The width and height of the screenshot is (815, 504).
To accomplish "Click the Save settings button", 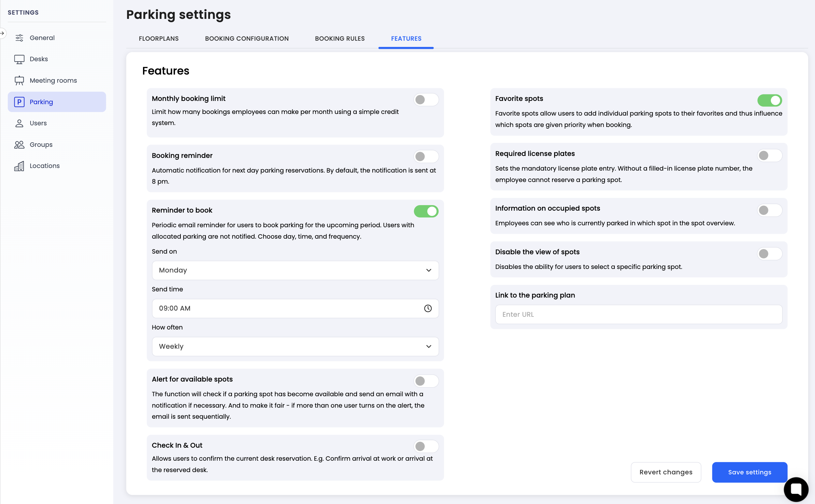I will click(x=749, y=472).
